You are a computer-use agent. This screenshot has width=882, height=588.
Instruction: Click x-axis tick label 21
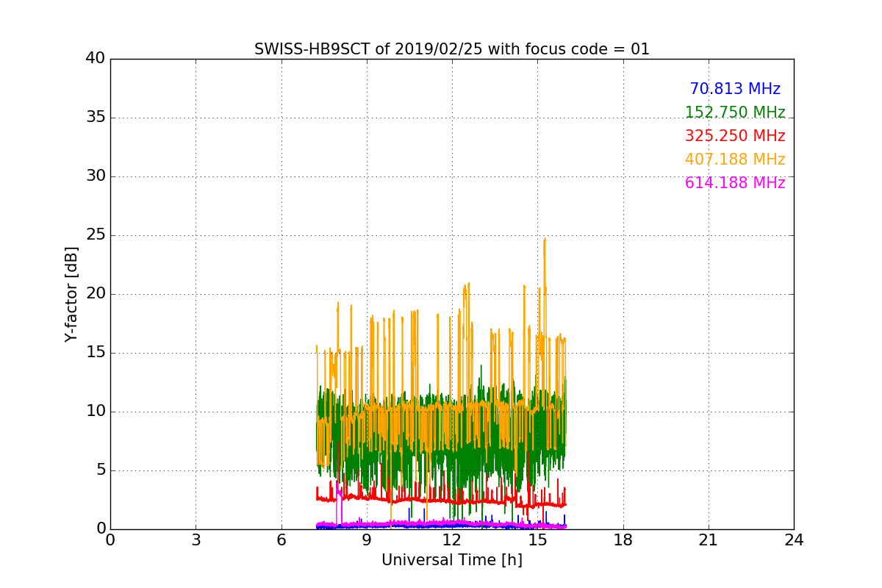[709, 540]
